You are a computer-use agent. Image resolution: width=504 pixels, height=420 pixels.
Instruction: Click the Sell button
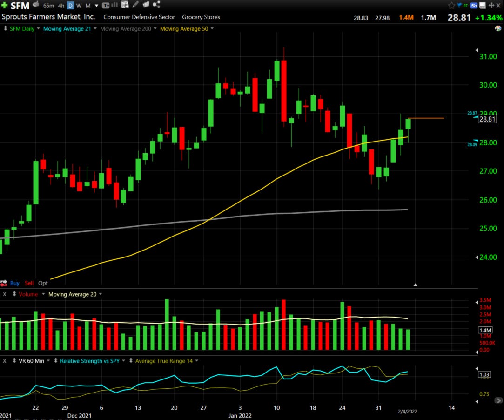coord(29,283)
